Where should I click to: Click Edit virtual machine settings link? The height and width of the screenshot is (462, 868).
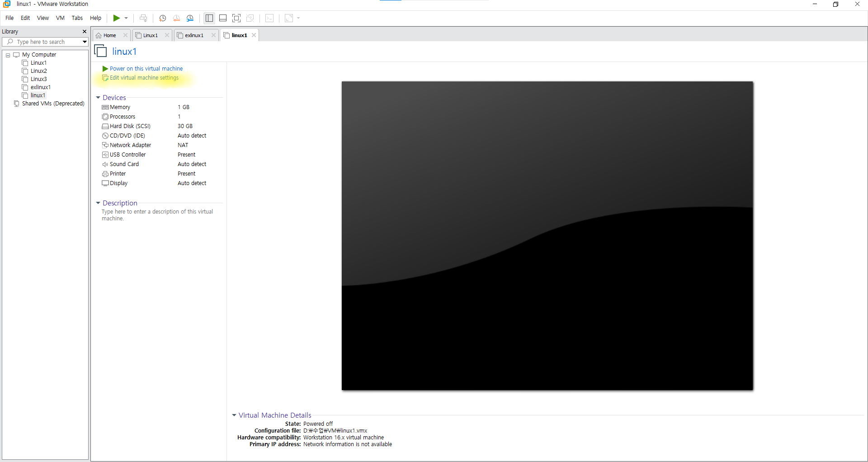click(x=144, y=78)
